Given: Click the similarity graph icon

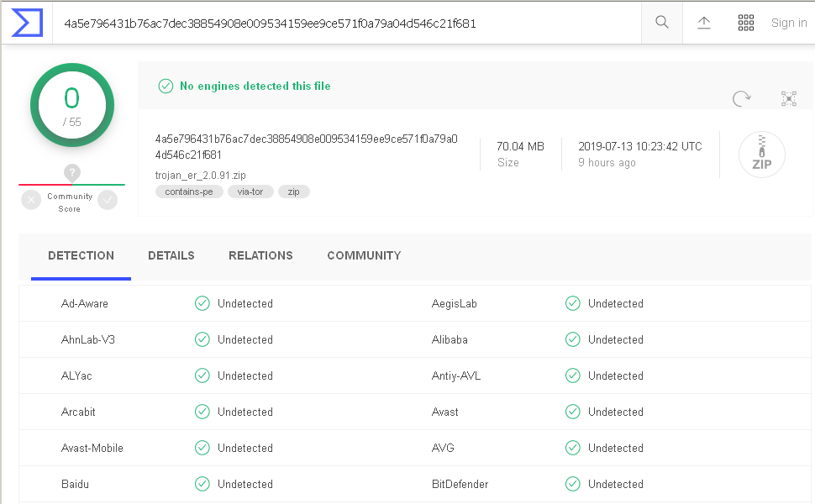Looking at the screenshot, I should coord(788,98).
